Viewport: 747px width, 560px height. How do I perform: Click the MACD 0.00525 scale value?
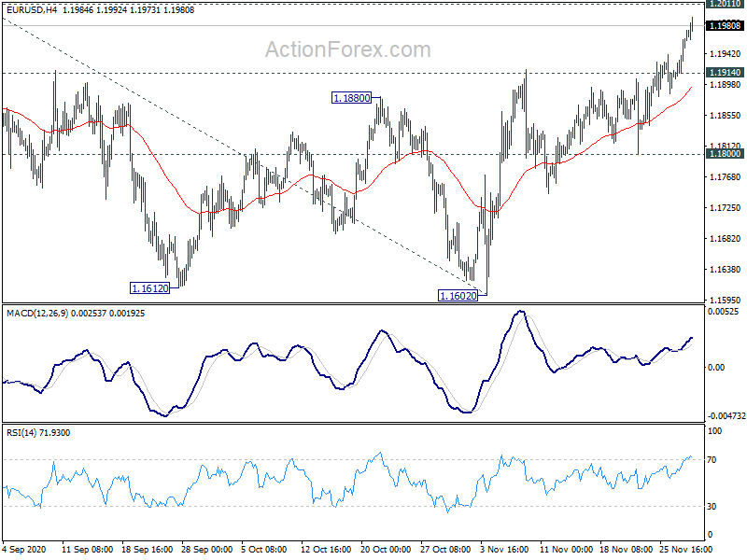(723, 312)
